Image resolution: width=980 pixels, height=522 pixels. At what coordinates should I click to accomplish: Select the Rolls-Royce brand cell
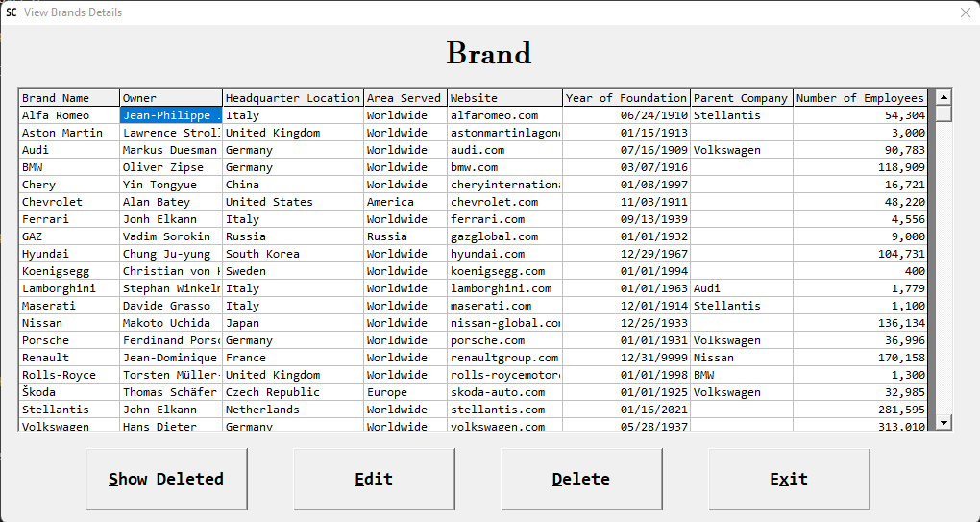click(x=69, y=375)
